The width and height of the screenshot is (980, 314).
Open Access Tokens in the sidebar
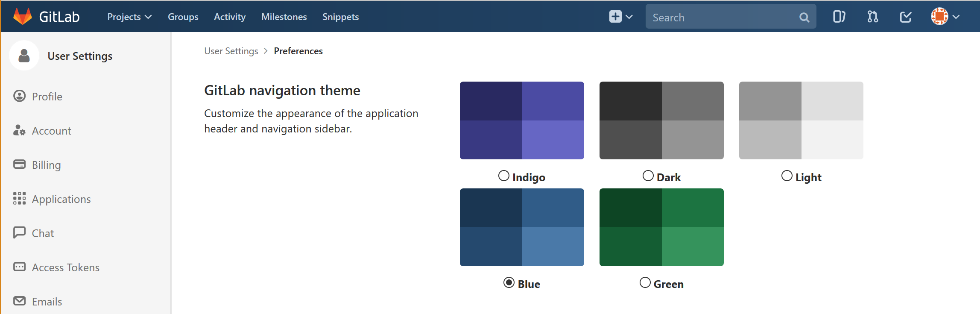click(x=65, y=267)
